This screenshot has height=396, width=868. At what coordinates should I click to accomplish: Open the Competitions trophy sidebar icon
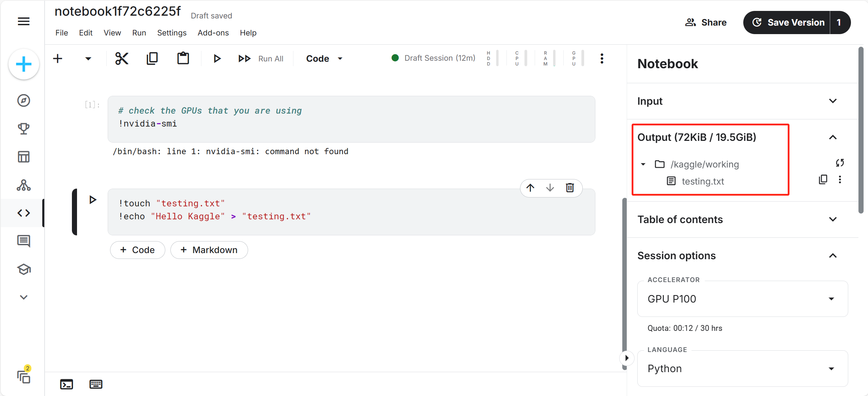pyautogui.click(x=24, y=129)
